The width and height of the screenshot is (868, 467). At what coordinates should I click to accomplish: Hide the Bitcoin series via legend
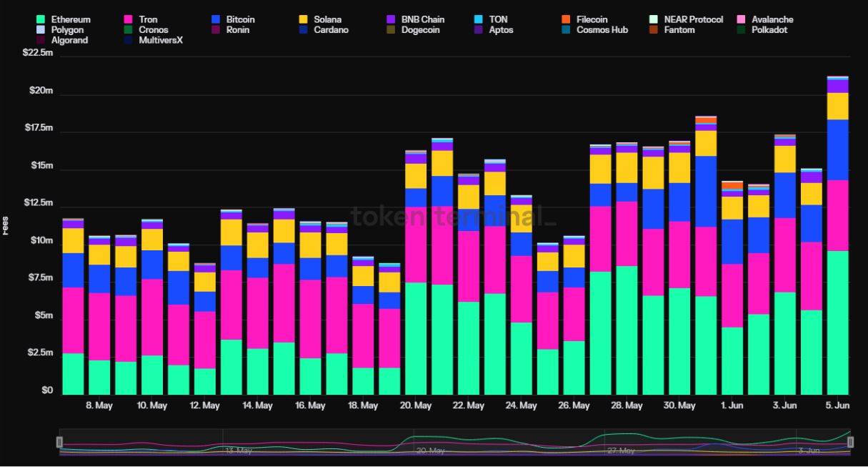(233, 19)
